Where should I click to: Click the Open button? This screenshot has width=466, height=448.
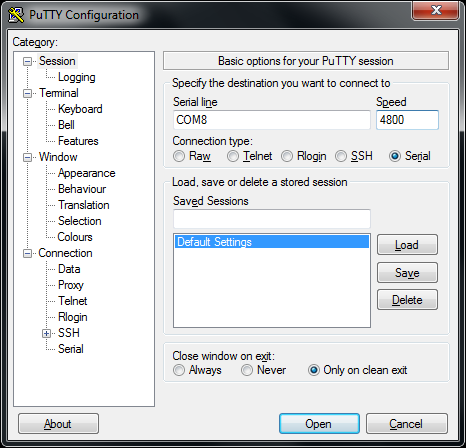(x=319, y=424)
